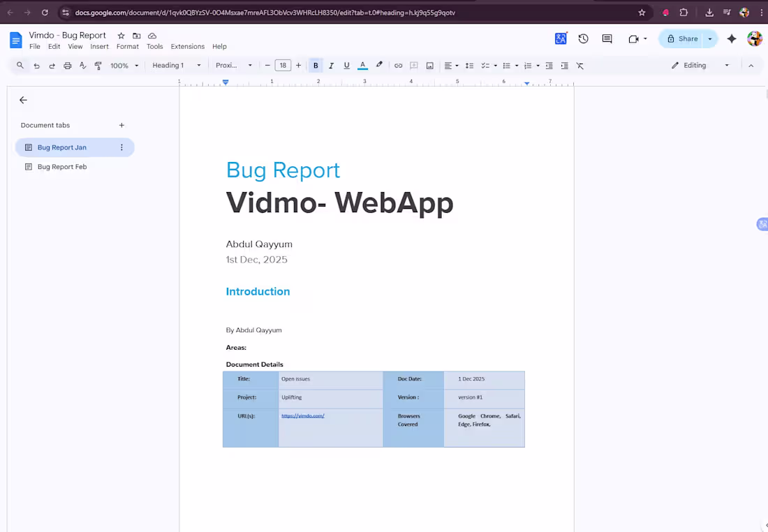The width and height of the screenshot is (768, 532).
Task: Open version history
Action: pyautogui.click(x=583, y=38)
